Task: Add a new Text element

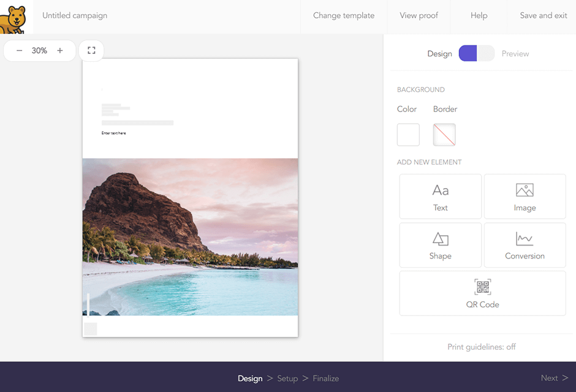Action: pos(440,197)
